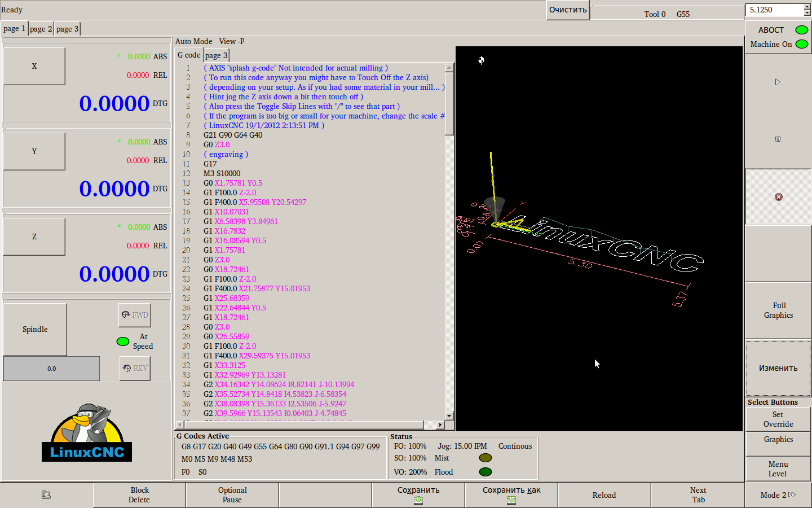Start spindle reverse with REV
Viewport: 812px width, 508px height.
[x=135, y=368]
